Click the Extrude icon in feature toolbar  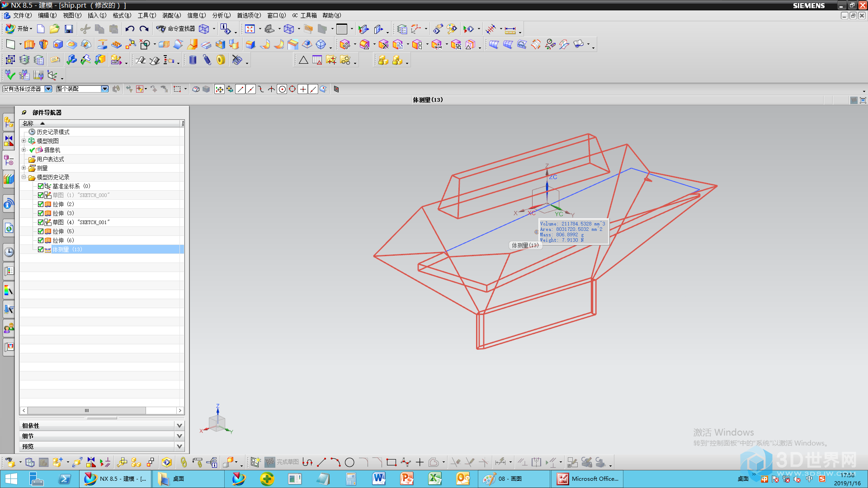pos(29,44)
